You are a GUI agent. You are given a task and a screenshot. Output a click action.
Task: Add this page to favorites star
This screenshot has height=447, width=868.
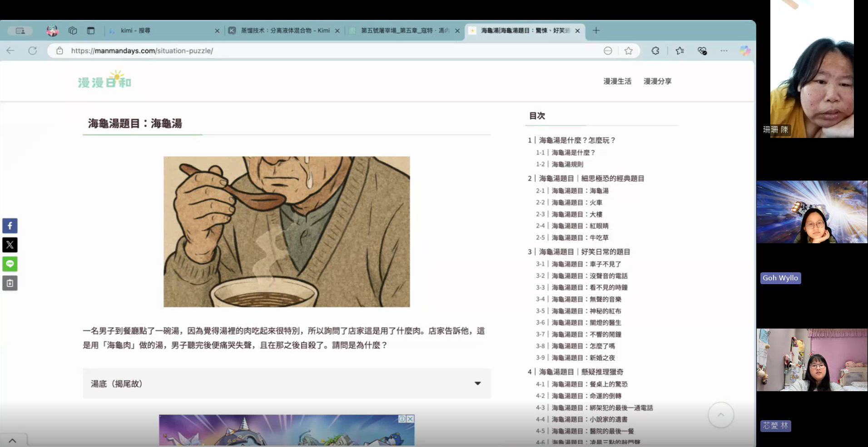point(629,51)
